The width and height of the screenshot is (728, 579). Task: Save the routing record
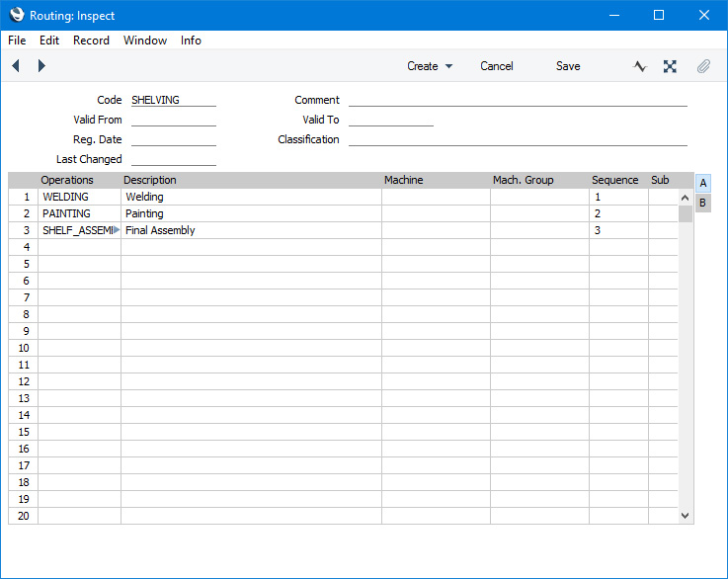pos(568,66)
